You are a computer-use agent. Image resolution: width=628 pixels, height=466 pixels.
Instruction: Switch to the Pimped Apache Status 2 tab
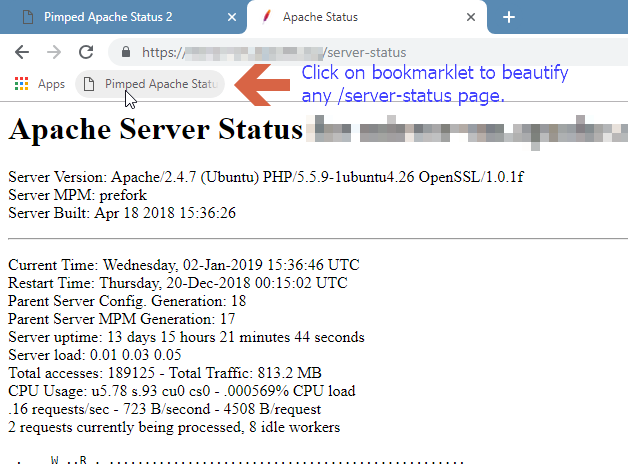click(122, 17)
